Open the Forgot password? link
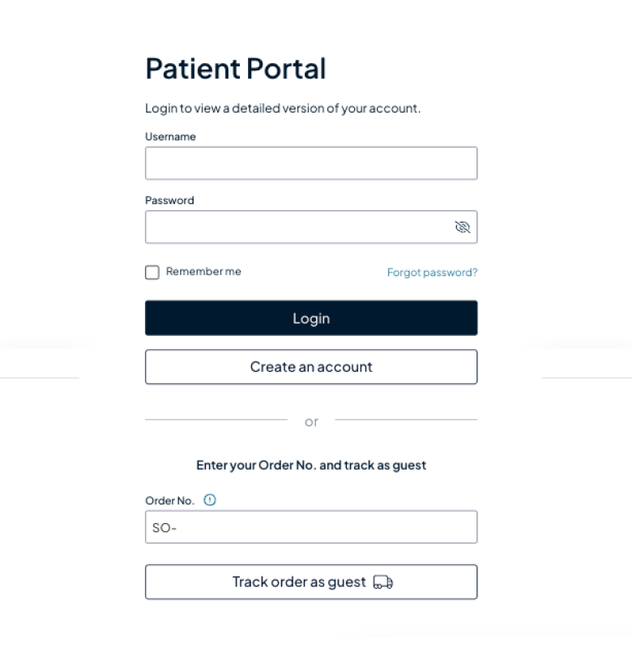 point(432,273)
